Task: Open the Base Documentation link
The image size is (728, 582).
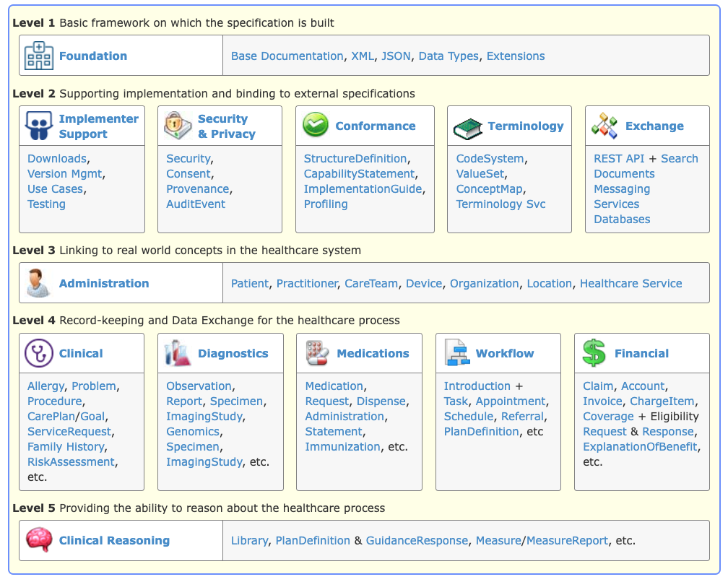Action: coord(287,56)
